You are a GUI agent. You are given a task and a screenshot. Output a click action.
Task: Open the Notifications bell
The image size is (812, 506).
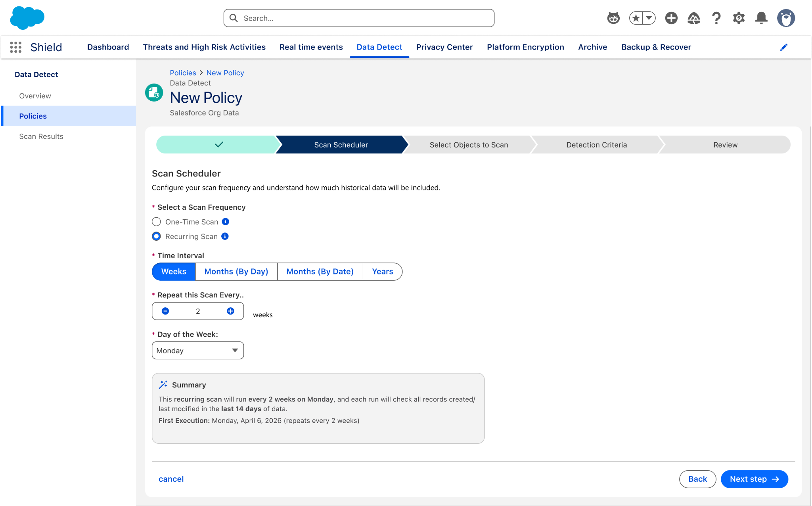tap(761, 18)
